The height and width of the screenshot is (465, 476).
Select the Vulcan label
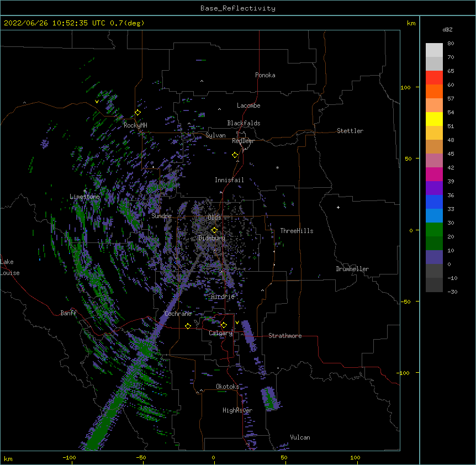click(300, 437)
